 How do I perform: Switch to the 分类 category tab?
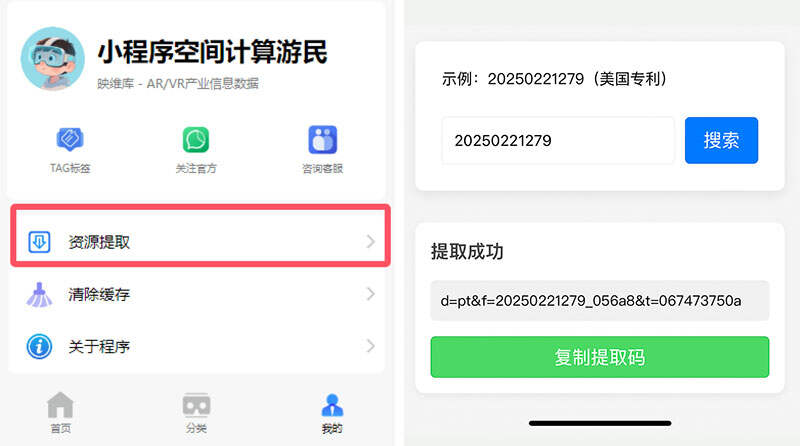(196, 412)
